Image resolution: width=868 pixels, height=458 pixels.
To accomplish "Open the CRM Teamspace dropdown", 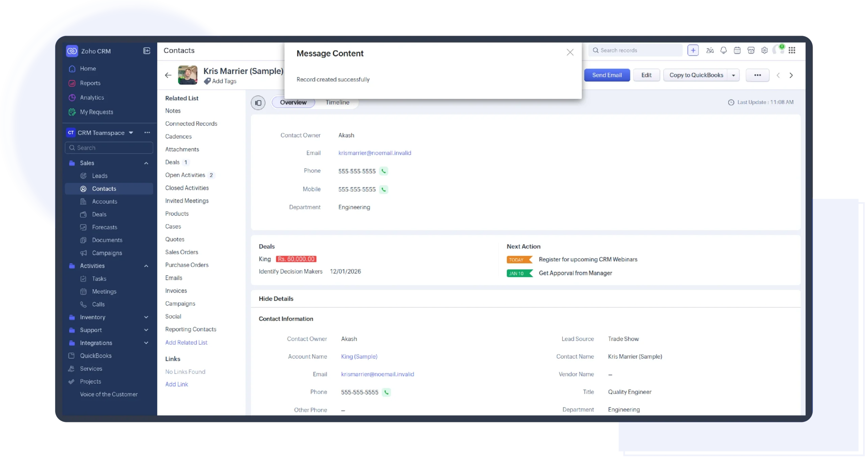I will point(131,133).
